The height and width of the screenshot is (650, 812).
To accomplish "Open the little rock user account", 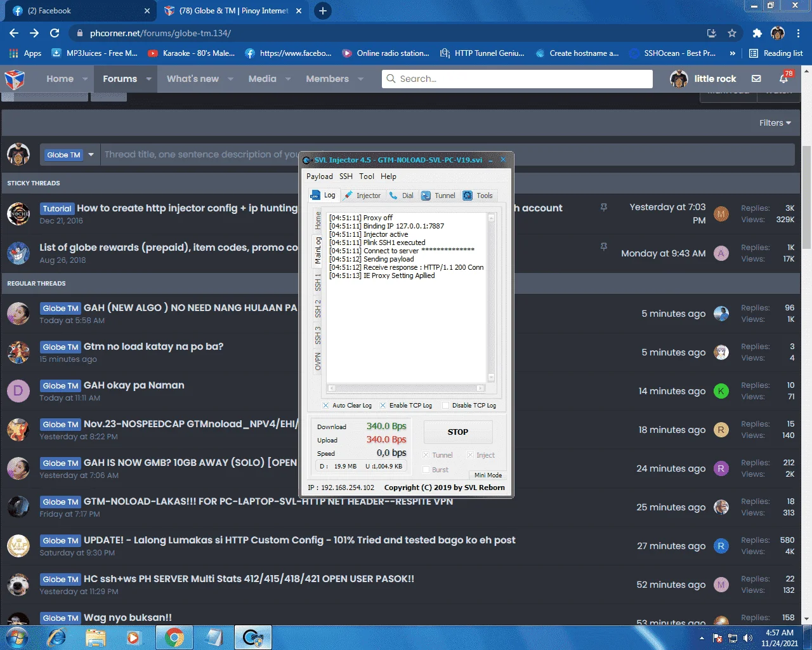I will coord(704,79).
